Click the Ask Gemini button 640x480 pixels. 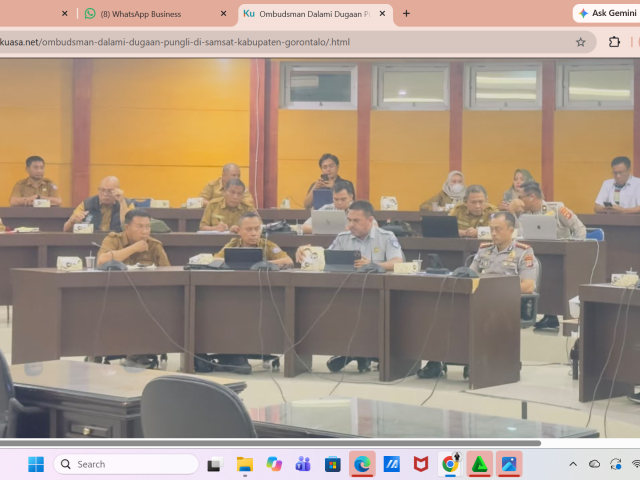(607, 13)
